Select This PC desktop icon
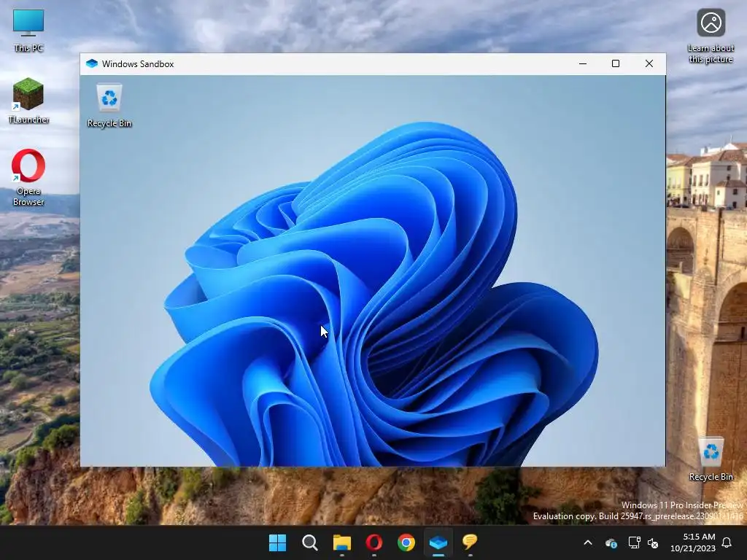Screen dimensions: 747x560 (28, 31)
